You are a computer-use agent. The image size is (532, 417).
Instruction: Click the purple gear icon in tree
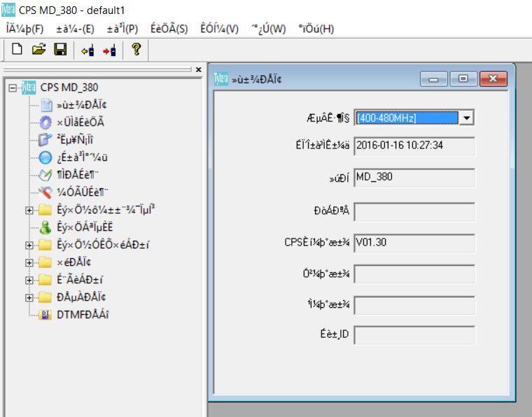(45, 122)
